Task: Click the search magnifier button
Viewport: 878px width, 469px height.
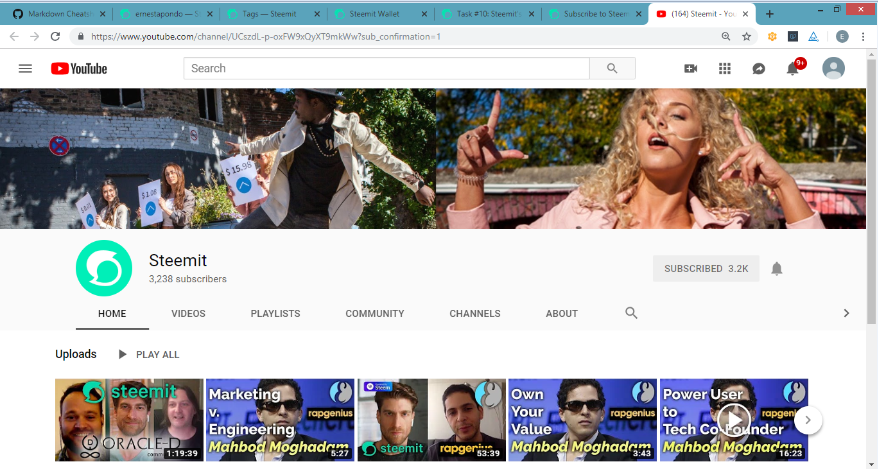Action: coord(612,68)
